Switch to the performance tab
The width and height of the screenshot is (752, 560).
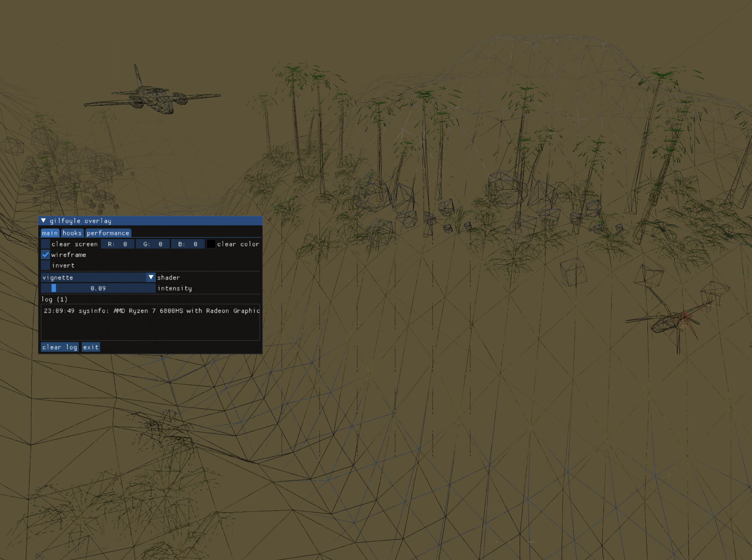[108, 233]
